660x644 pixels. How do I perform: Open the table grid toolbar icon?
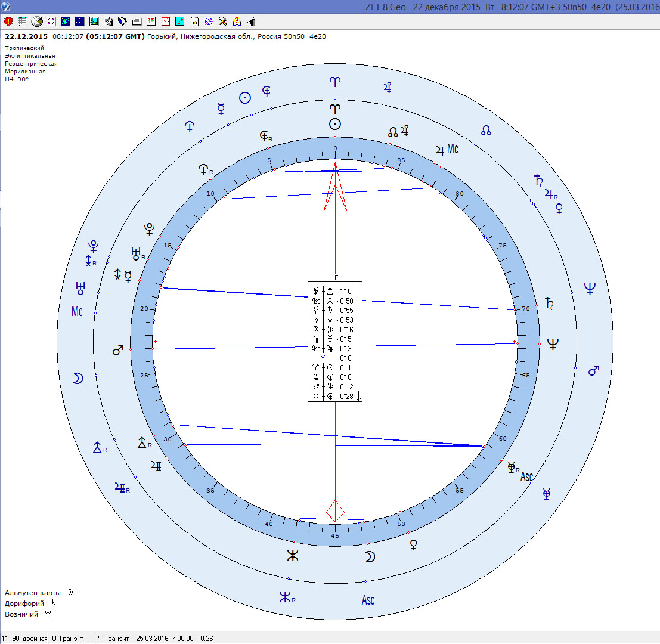23,21
